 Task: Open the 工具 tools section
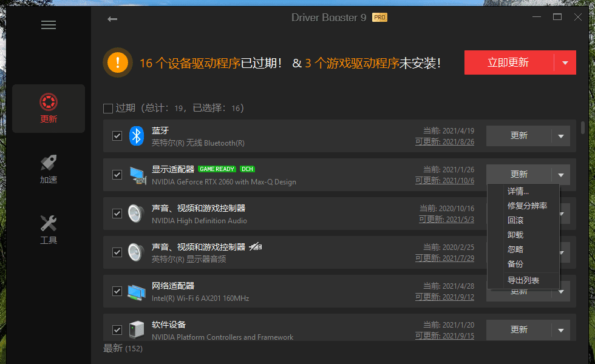point(49,230)
